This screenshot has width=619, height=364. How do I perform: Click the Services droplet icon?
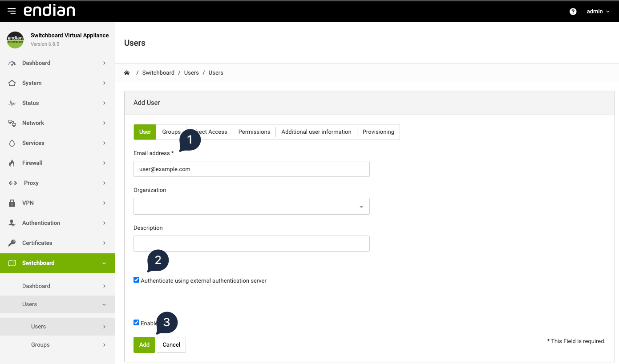tap(12, 143)
